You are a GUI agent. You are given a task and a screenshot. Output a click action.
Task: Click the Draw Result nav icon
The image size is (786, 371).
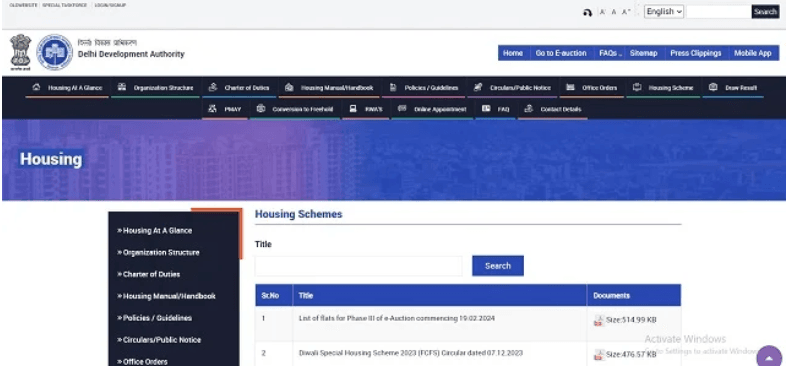tap(713, 87)
